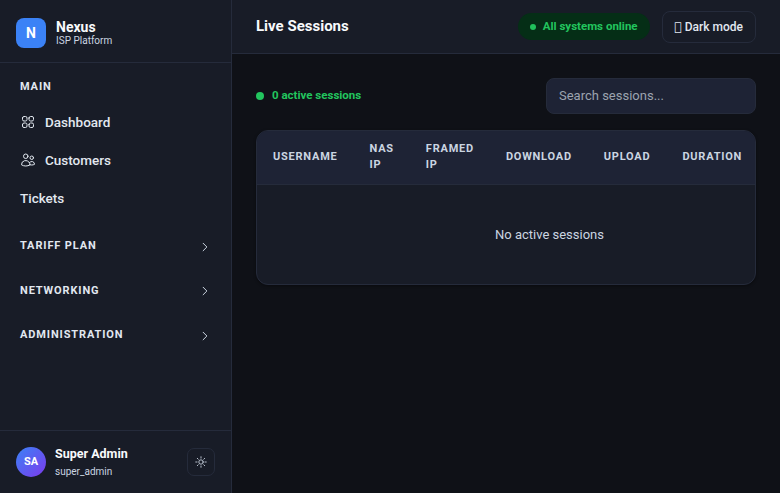780x493 pixels.
Task: Click the Super Admin name
Action: [91, 454]
